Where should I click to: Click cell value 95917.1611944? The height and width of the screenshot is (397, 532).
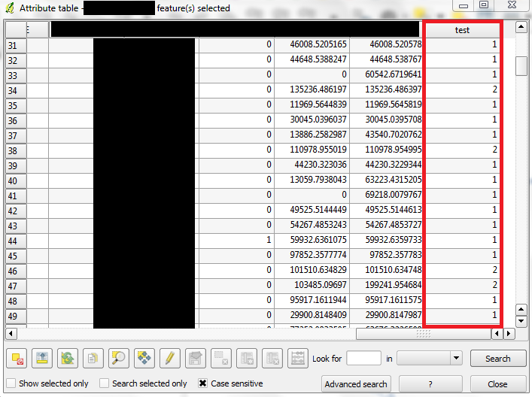318,300
